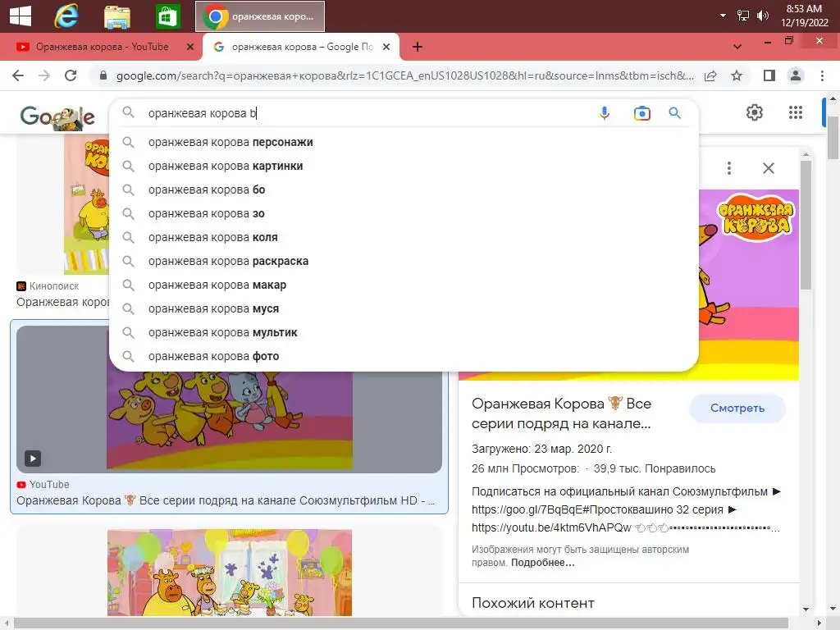Pick suggestion оранжевая корова коля
This screenshot has height=630, width=840.
click(404, 237)
